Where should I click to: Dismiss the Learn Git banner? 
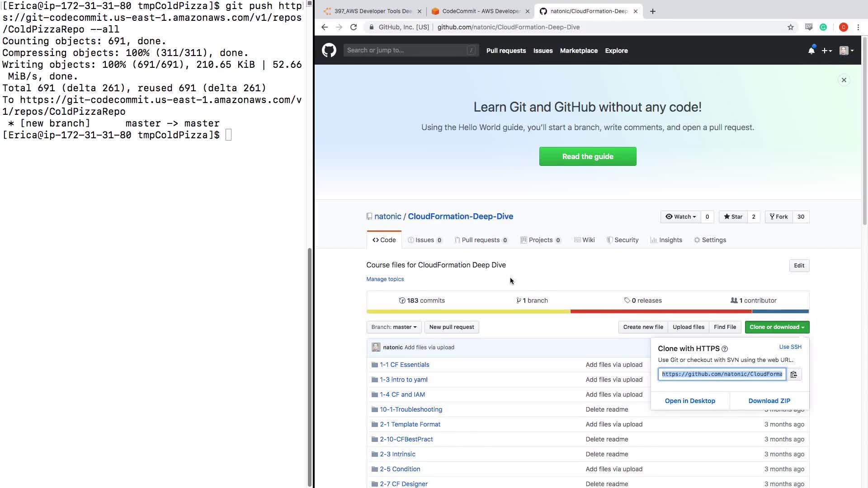[x=844, y=80]
